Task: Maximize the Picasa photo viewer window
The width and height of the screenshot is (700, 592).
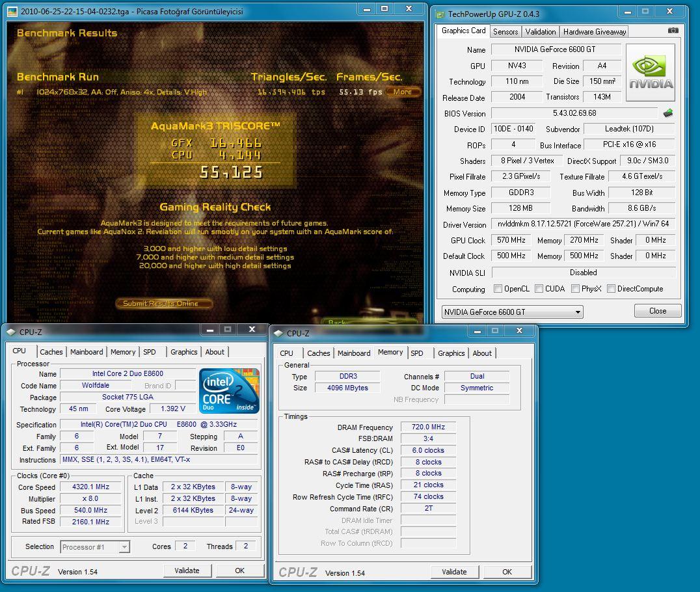Action: (x=384, y=9)
